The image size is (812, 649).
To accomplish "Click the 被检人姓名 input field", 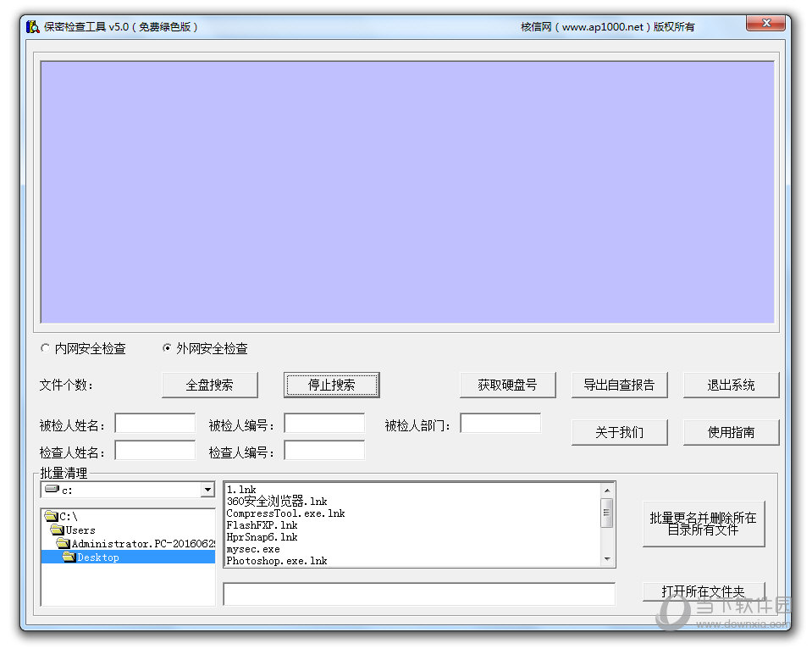I will click(155, 423).
